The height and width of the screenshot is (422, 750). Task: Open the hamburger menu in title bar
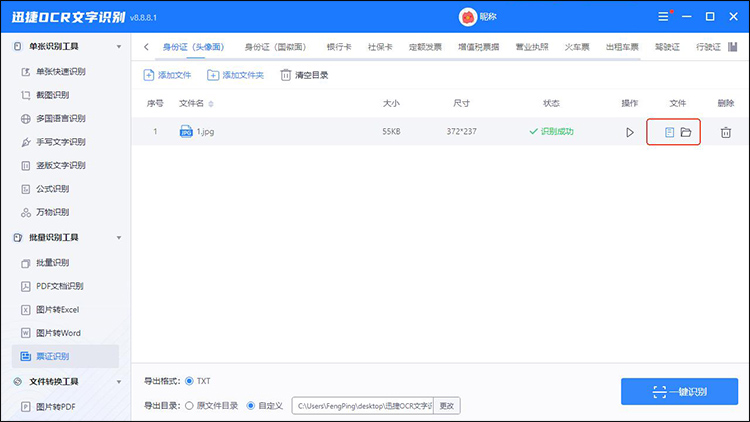pos(662,17)
